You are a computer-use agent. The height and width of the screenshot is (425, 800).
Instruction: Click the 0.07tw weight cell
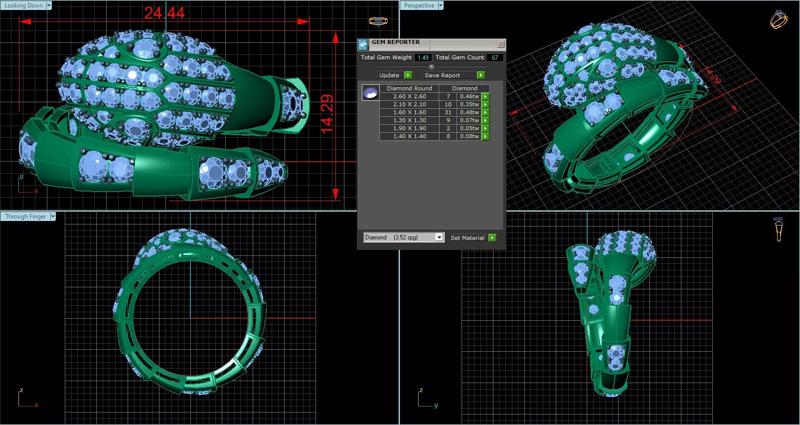pos(469,120)
